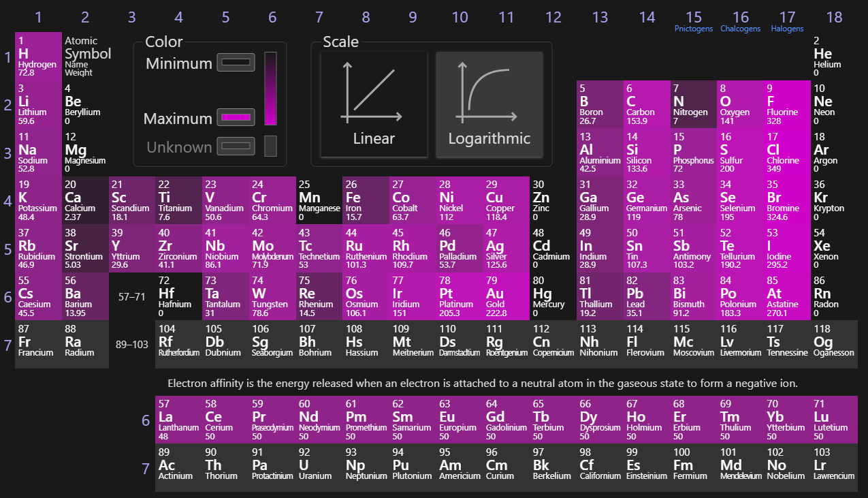The width and height of the screenshot is (868, 498).
Task: Choose the Carbon element tile
Action: click(646, 104)
